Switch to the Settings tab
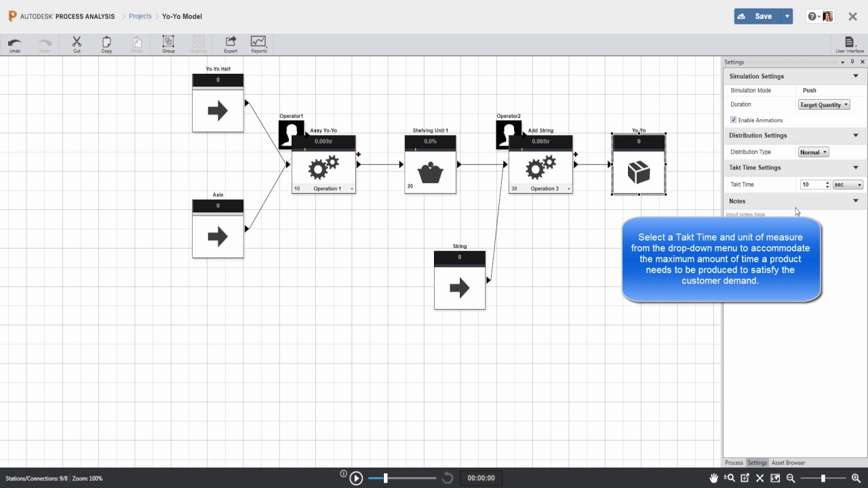868x488 pixels. click(757, 463)
